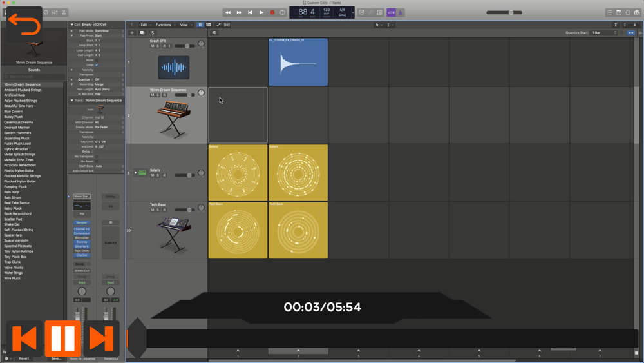Select Ambient Plucked Strings patch
Viewport: 644px width, 363px height.
pos(23,90)
